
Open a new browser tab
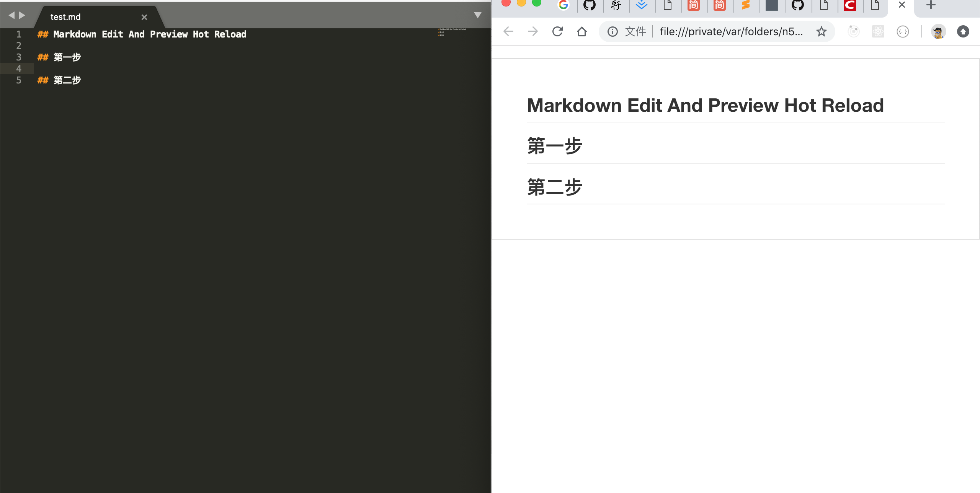tap(931, 5)
